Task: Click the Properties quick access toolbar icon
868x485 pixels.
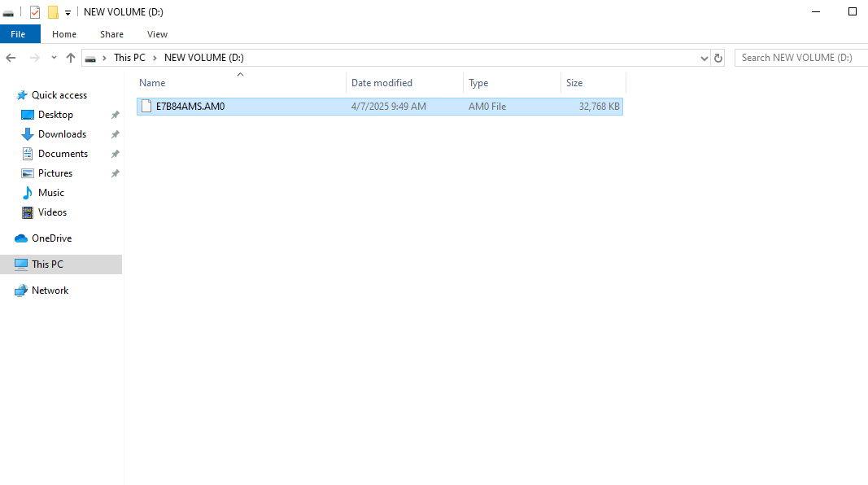Action: coord(35,11)
